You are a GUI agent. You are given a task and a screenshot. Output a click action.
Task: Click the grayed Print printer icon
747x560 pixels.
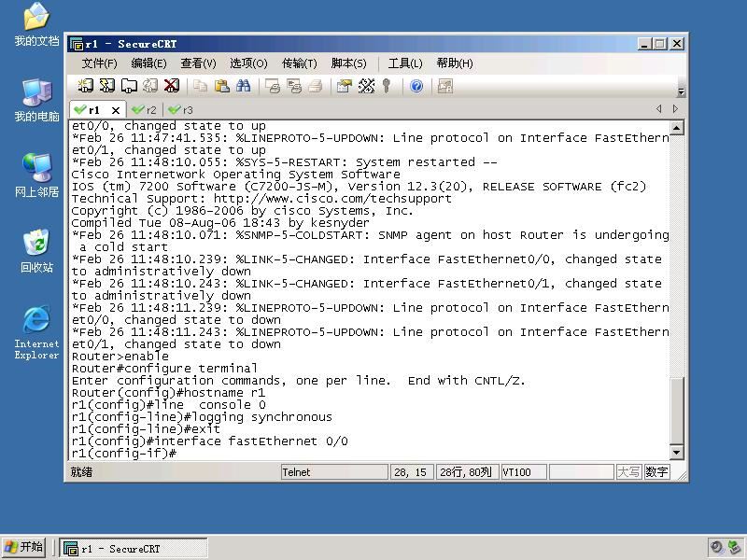[315, 86]
